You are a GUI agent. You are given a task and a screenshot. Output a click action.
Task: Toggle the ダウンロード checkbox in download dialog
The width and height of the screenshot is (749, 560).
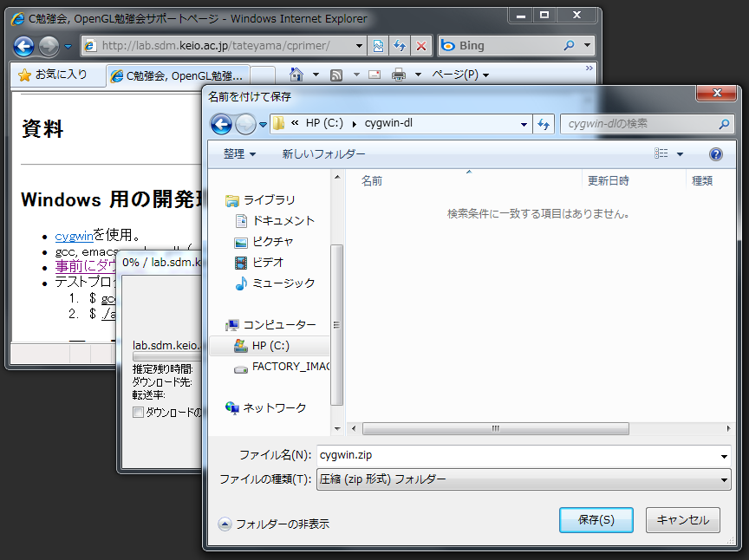click(138, 413)
